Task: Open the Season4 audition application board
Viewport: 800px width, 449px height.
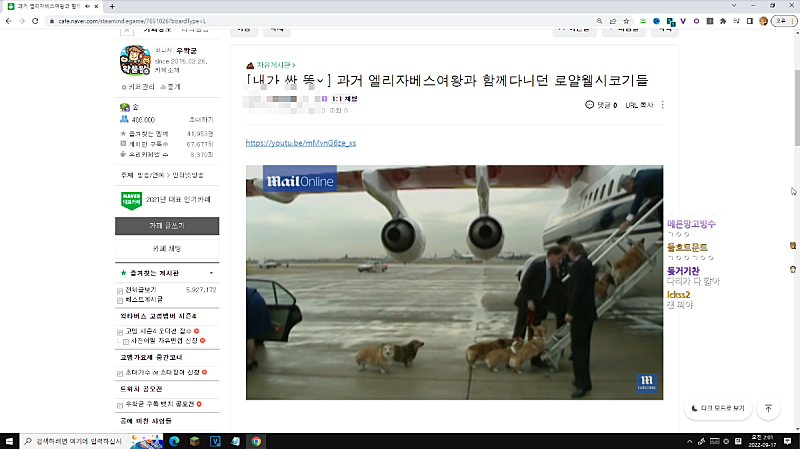Action: tap(158, 331)
